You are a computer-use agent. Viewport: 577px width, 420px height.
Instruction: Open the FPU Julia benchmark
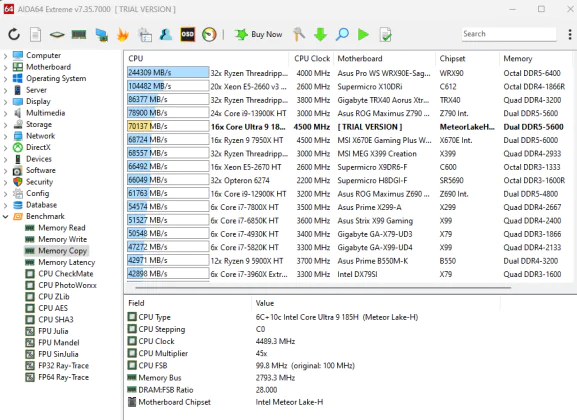pos(53,331)
